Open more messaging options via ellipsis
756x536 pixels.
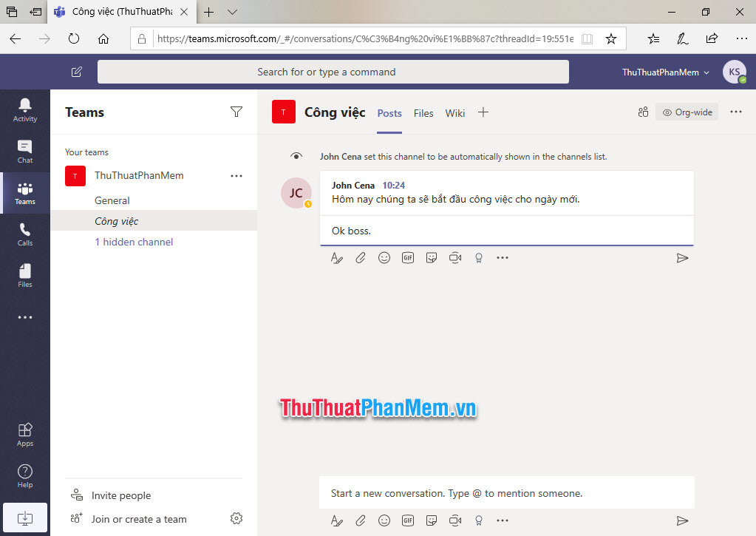point(503,257)
